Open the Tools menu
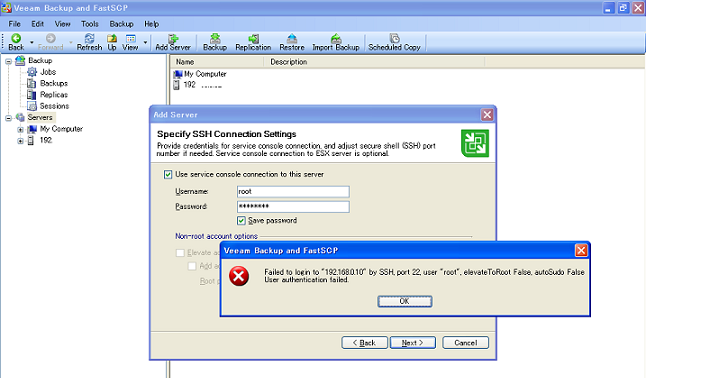Image resolution: width=715 pixels, height=378 pixels. click(x=89, y=24)
